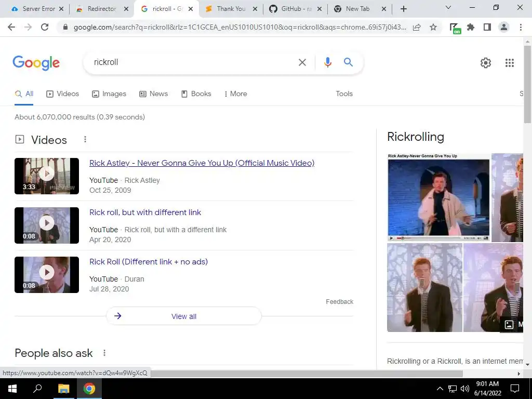Click the Feedback link under videos
Viewport: 532px width, 399px height.
point(340,302)
